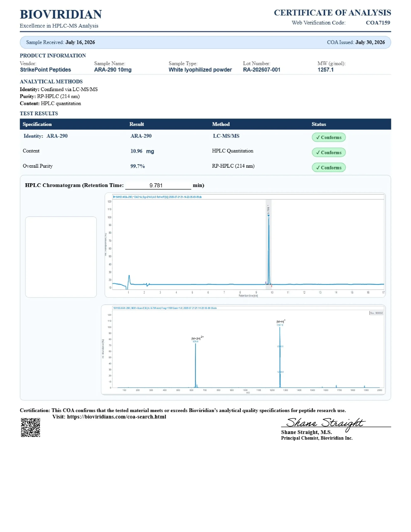Select Purity: RP-HPLC (214 nm) method line

coord(50,96)
